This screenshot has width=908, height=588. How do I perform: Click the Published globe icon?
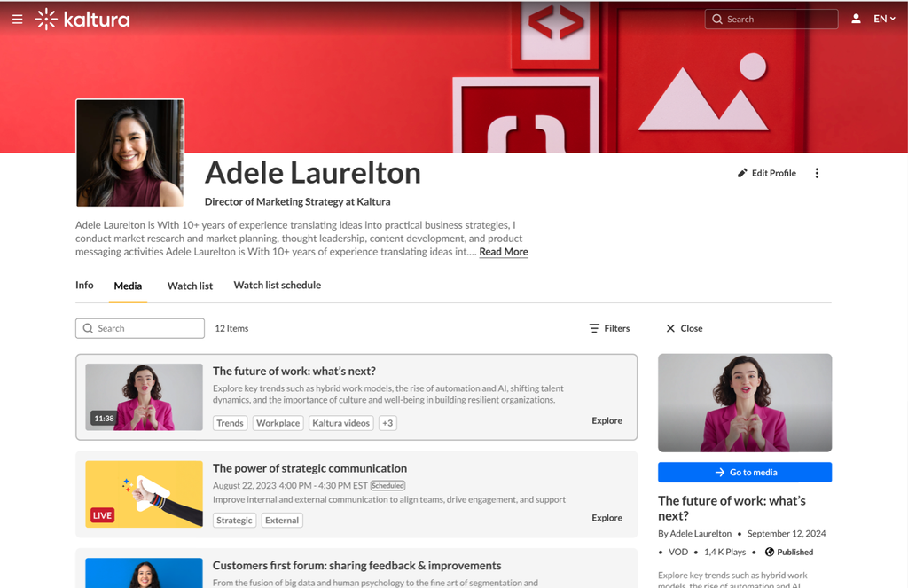[770, 553]
